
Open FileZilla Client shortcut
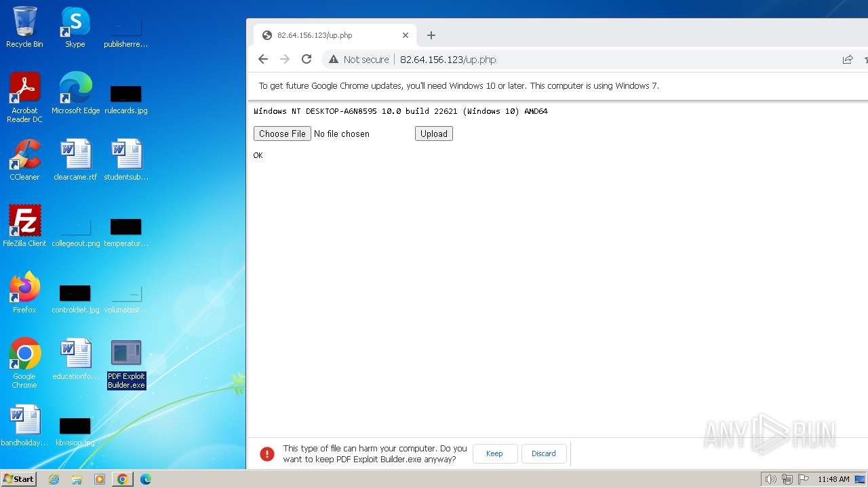click(24, 226)
